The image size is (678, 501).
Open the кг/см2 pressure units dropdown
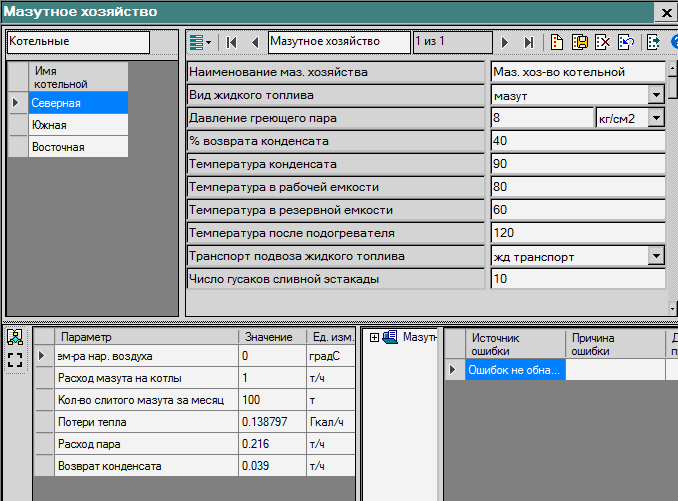tap(656, 118)
